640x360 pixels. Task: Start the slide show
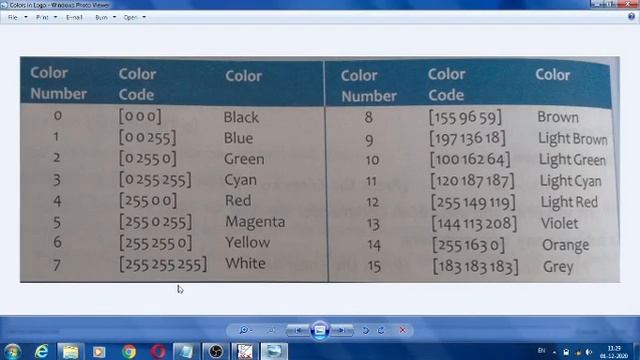320,330
